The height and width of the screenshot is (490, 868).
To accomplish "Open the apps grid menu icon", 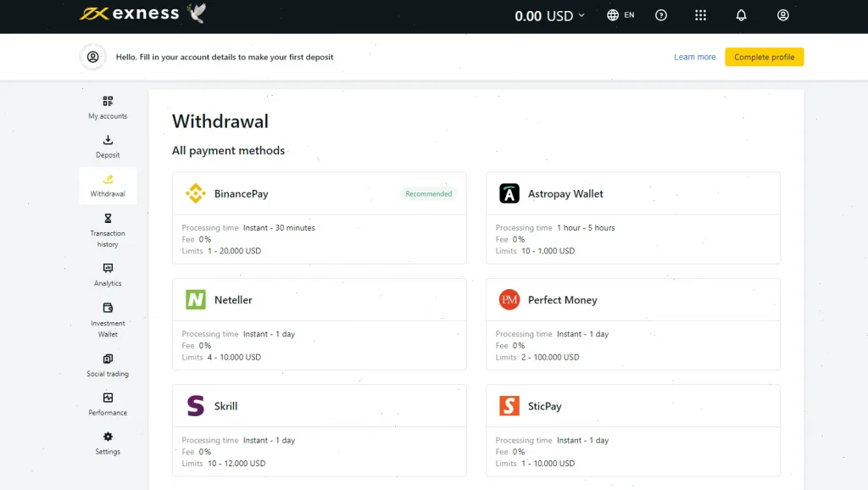I will (700, 15).
